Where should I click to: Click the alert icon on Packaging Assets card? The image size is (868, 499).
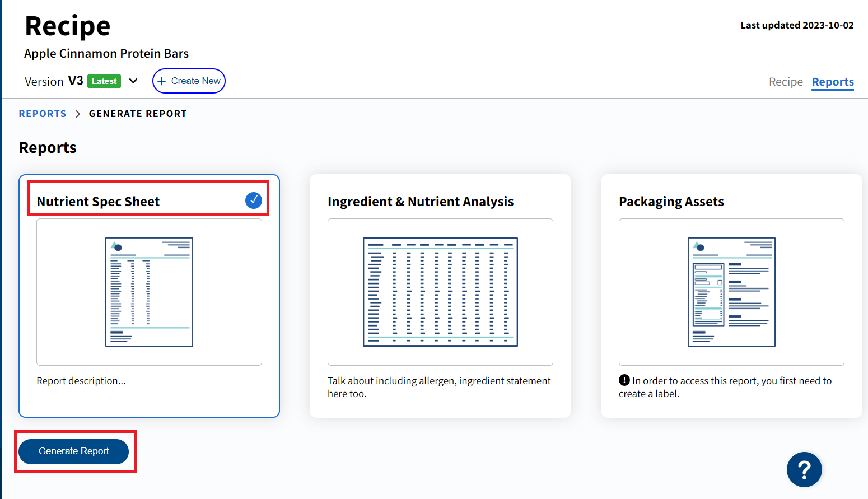click(x=623, y=380)
